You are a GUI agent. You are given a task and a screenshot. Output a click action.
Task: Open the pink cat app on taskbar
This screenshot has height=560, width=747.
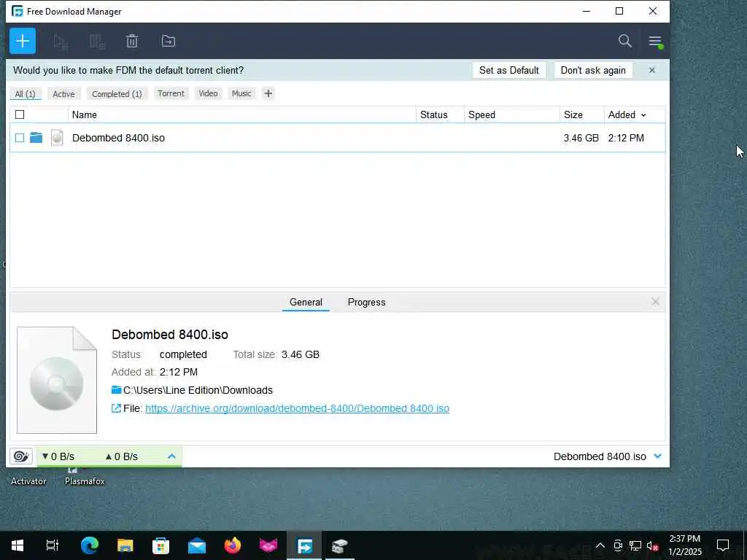click(x=268, y=545)
